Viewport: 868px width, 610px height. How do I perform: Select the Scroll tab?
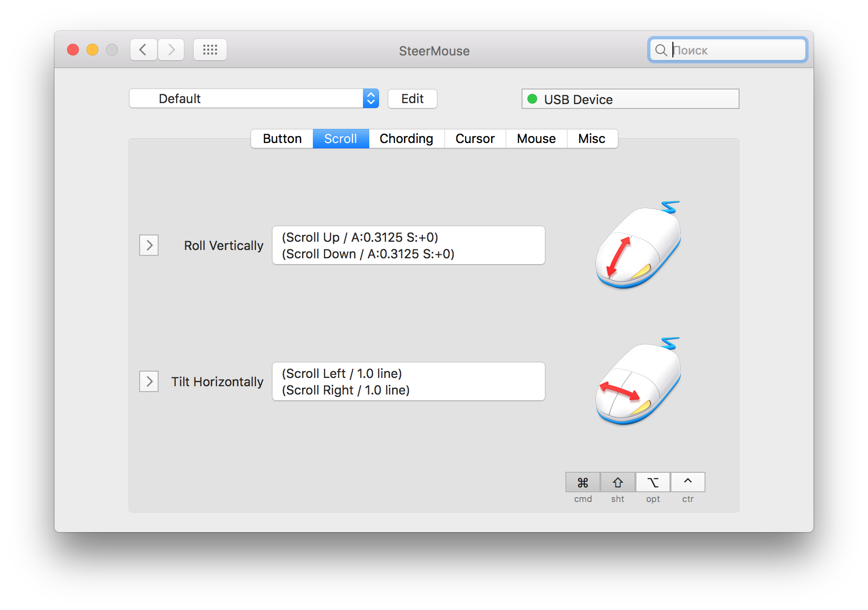341,139
